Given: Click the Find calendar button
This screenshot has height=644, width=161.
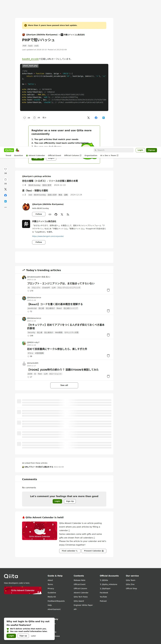Looking at the screenshot, I should [x=70, y=551].
